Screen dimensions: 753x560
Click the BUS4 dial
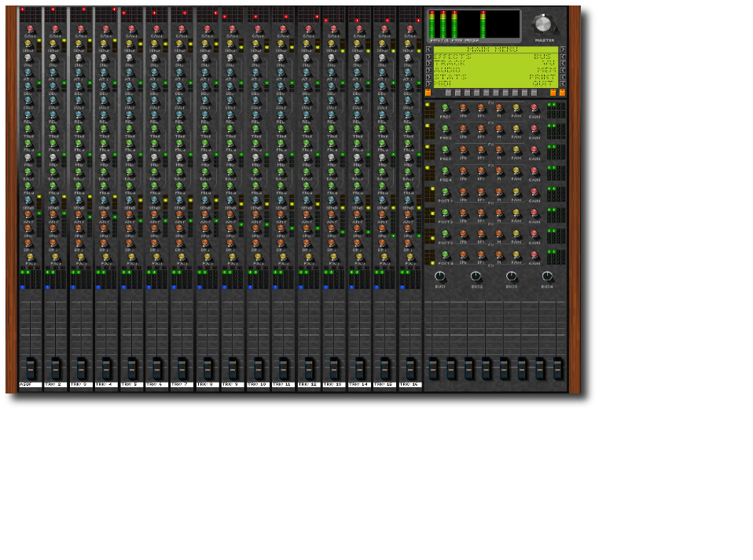(x=547, y=276)
